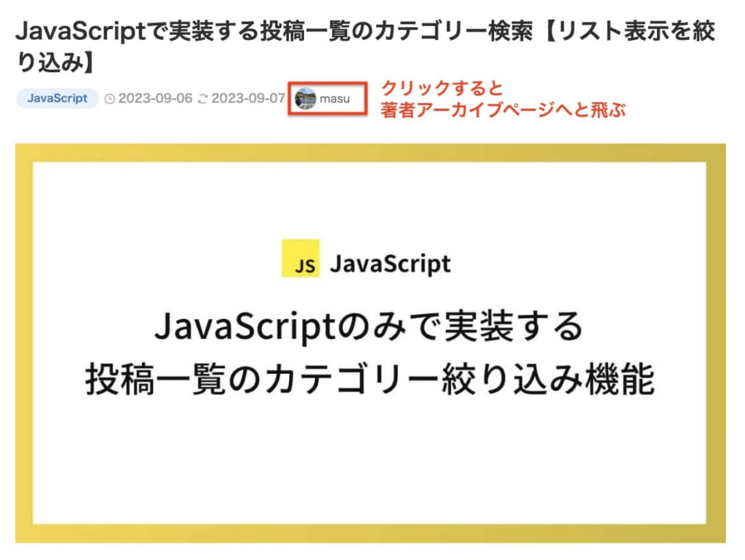Click the article title's first line
745x560 pixels.
(365, 32)
